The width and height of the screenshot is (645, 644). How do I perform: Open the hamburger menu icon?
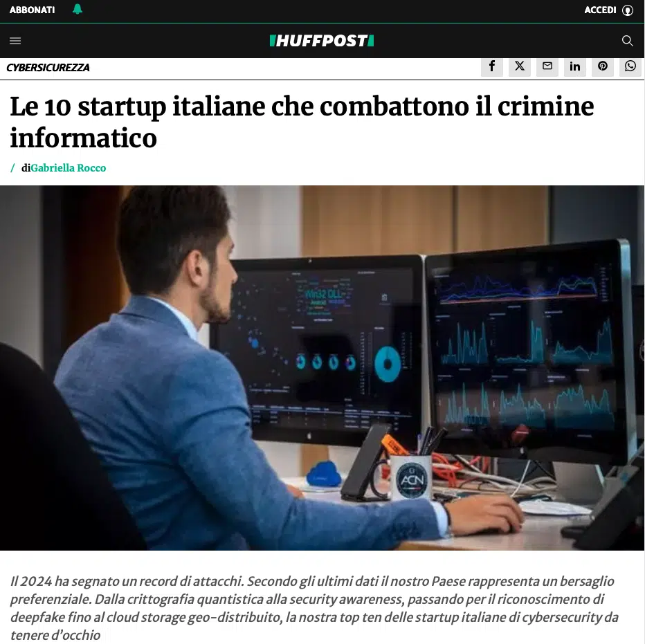15,41
